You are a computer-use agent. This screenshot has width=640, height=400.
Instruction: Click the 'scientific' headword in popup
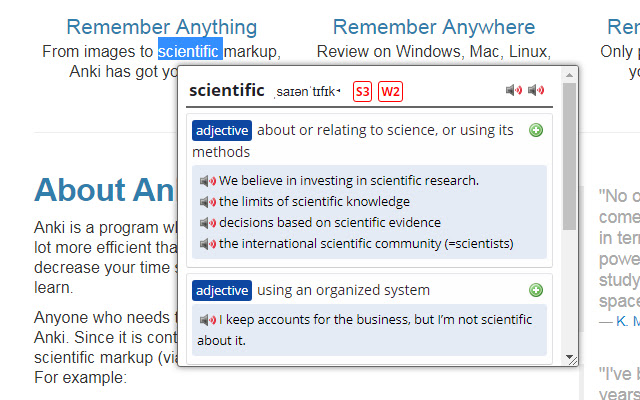tap(226, 91)
